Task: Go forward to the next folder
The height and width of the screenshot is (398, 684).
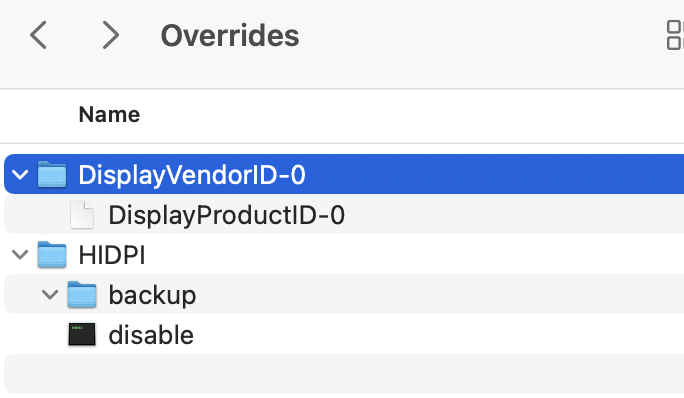Action: pos(110,35)
